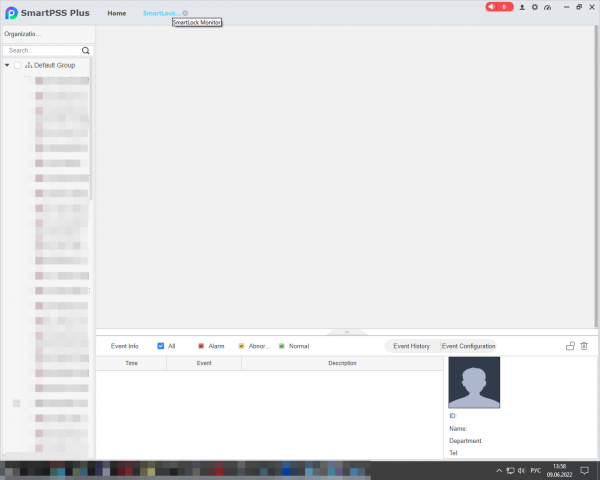Open the red alarm notification counter
The image size is (600, 480).
pyautogui.click(x=499, y=7)
